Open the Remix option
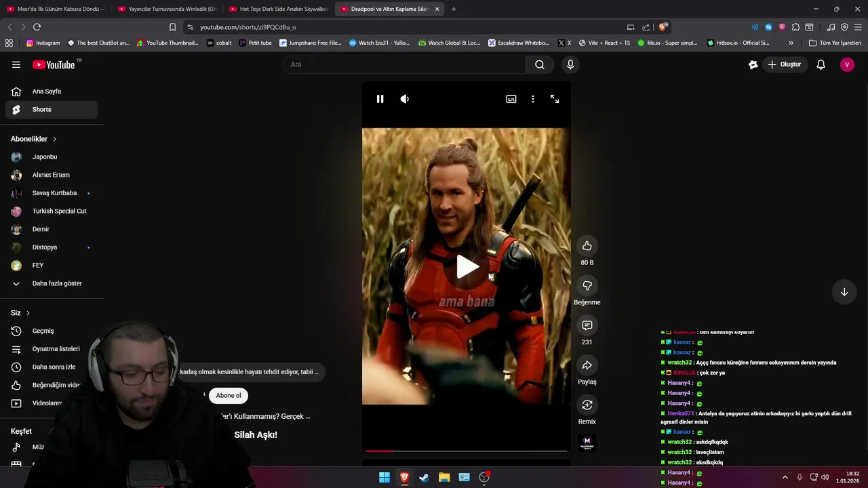868x488 pixels. pos(587,405)
